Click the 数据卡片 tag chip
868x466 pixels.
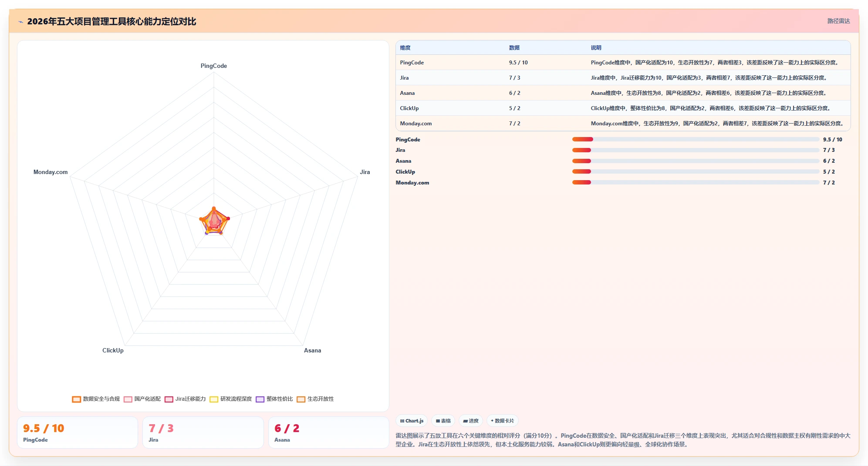502,421
